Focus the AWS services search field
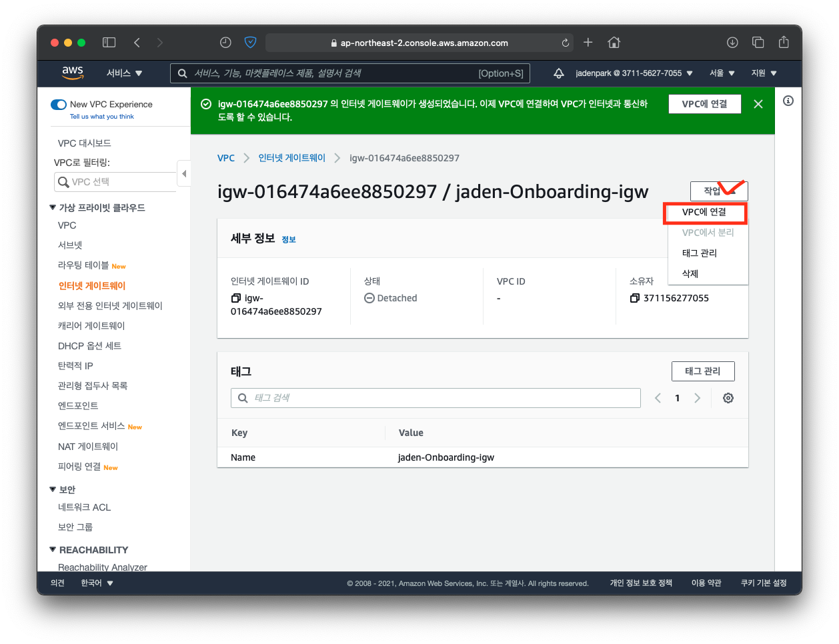The height and width of the screenshot is (644, 839). 350,73
